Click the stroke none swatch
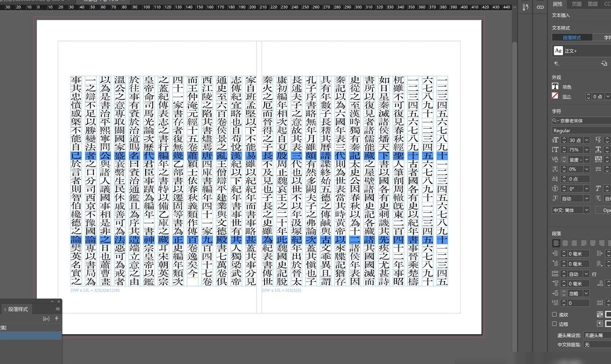Screen dimensions: 611x364 (555, 96)
